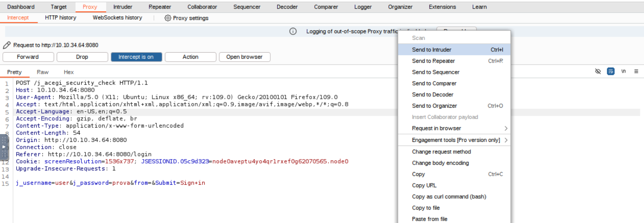The width and height of the screenshot is (644, 223).
Task: Switch to the HTTP history tab
Action: pos(60,18)
